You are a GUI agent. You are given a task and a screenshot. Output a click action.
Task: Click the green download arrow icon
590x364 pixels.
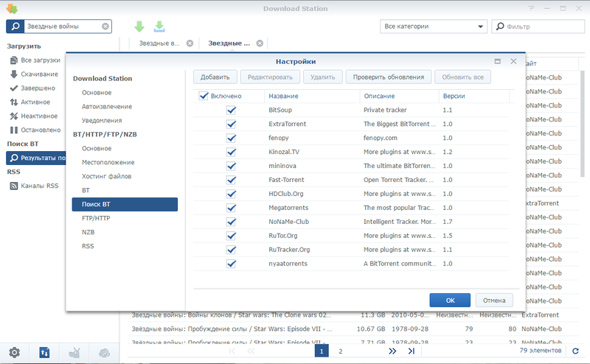139,27
